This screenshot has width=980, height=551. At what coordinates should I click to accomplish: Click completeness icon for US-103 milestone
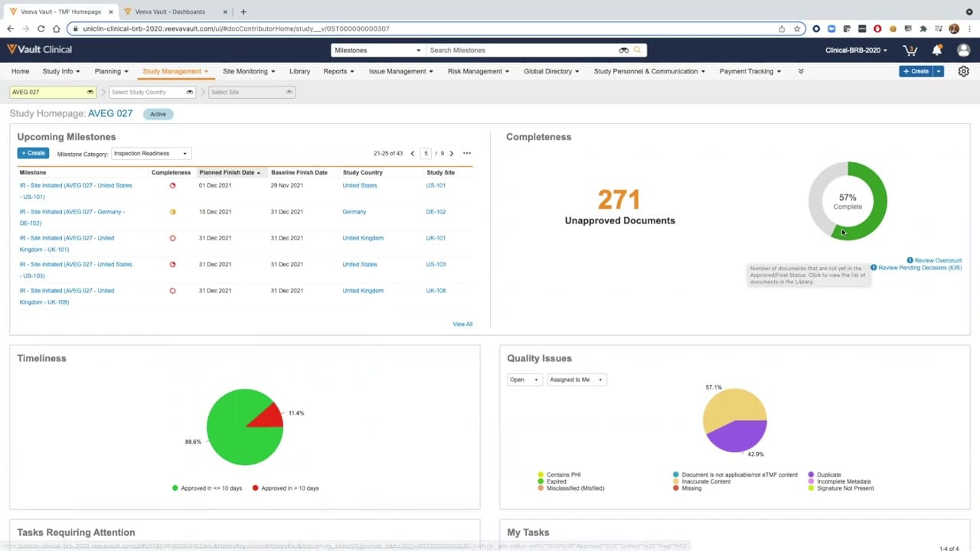coord(172,265)
